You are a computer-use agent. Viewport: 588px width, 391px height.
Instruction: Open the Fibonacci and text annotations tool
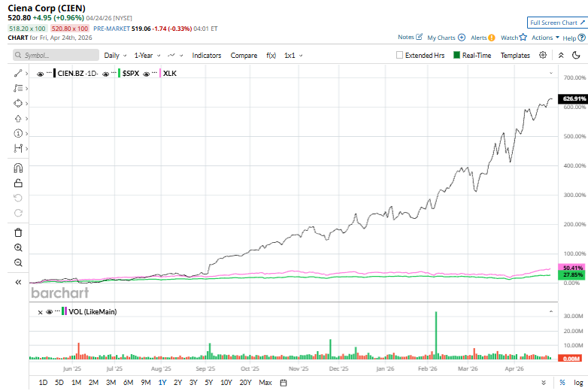17,88
